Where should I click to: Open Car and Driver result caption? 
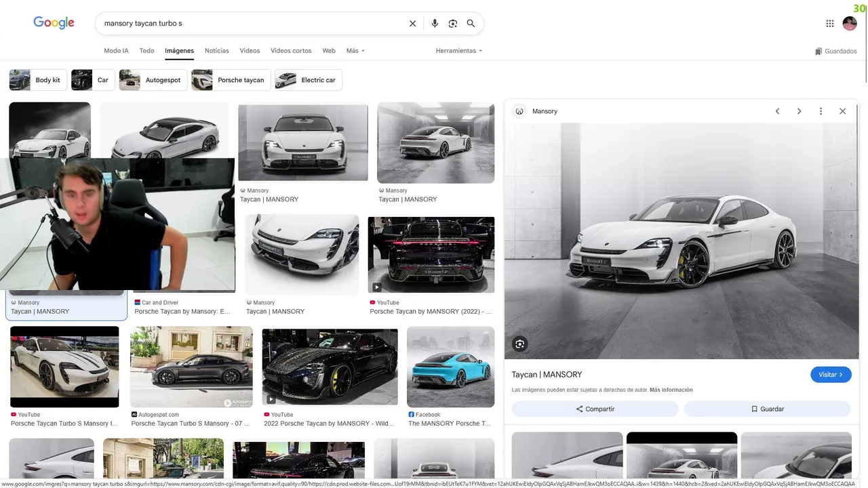tap(182, 312)
